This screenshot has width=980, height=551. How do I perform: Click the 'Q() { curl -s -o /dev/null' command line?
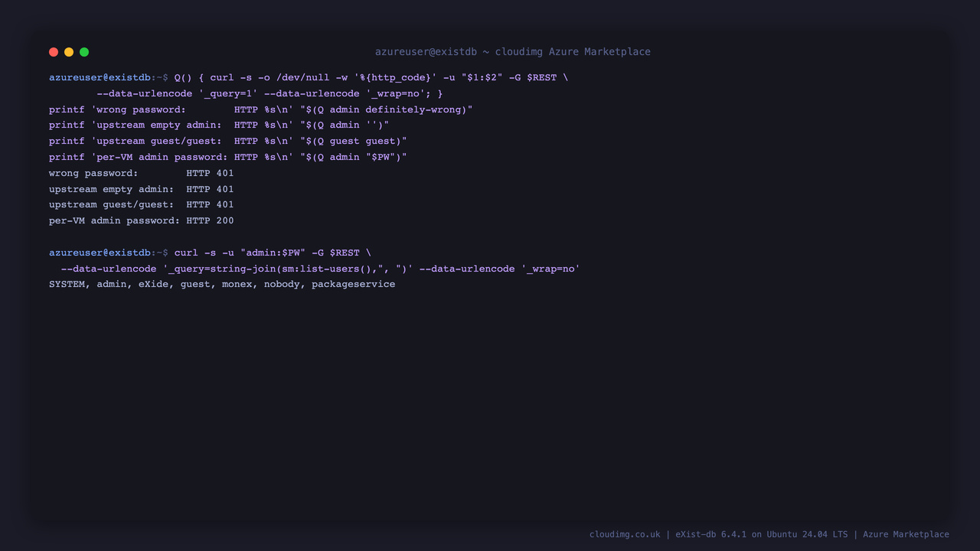pyautogui.click(x=371, y=77)
